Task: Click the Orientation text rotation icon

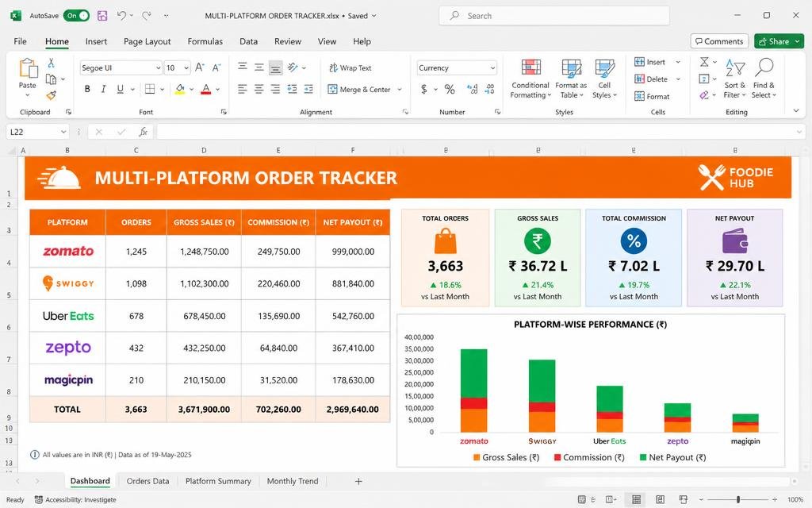Action: (293, 67)
